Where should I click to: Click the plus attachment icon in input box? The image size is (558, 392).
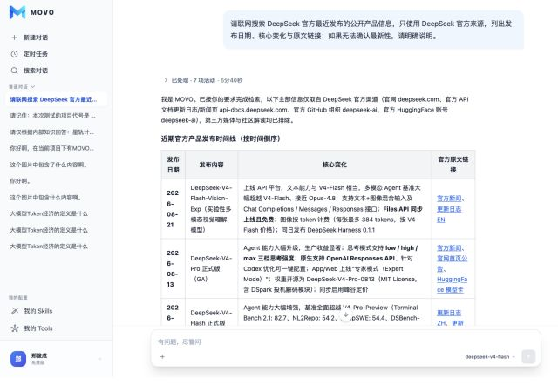tap(162, 357)
